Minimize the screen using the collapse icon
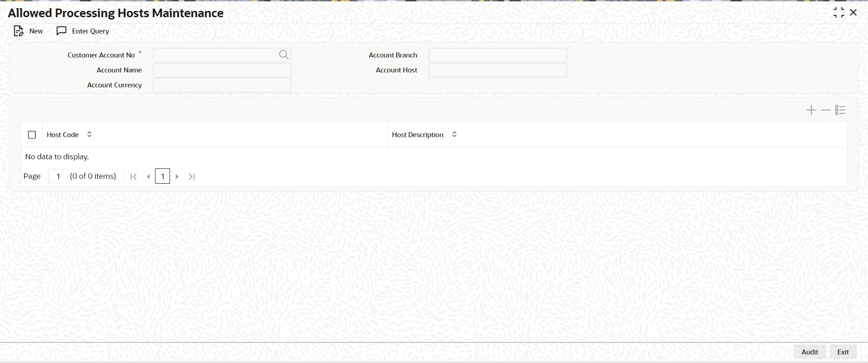The height and width of the screenshot is (363, 868). (x=839, y=13)
